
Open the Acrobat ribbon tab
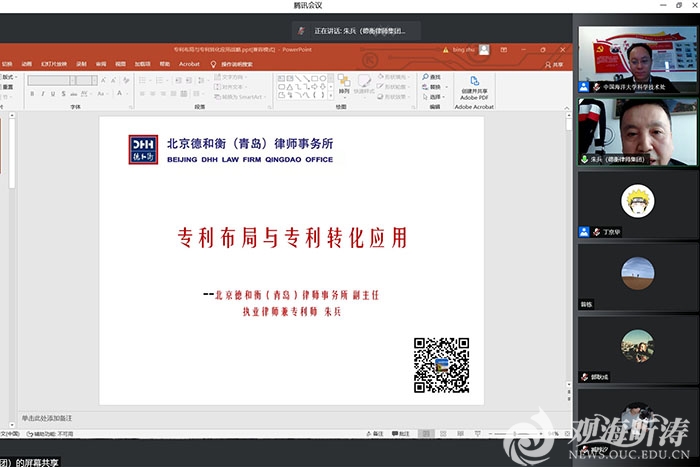pyautogui.click(x=189, y=63)
